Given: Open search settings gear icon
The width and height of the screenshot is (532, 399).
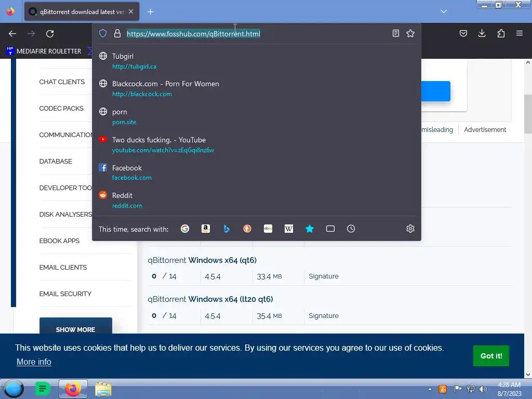Looking at the screenshot, I should click(410, 229).
